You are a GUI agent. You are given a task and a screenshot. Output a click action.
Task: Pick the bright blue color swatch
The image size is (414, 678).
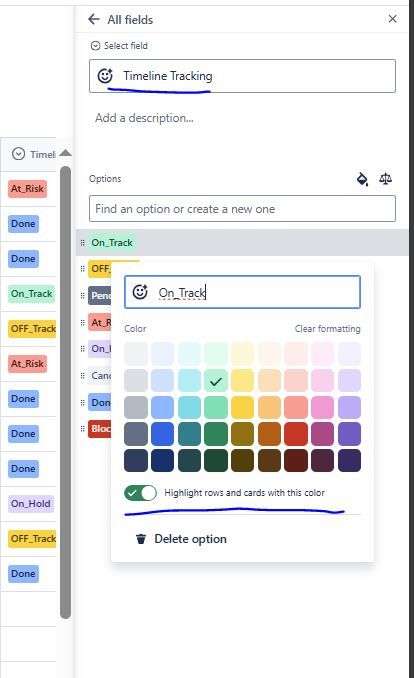(163, 434)
